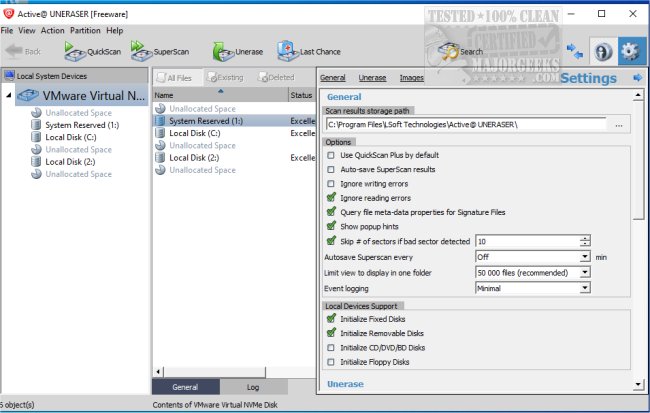Select System Reserved (1:) row in list
This screenshot has width=650, height=413.
pos(234,121)
